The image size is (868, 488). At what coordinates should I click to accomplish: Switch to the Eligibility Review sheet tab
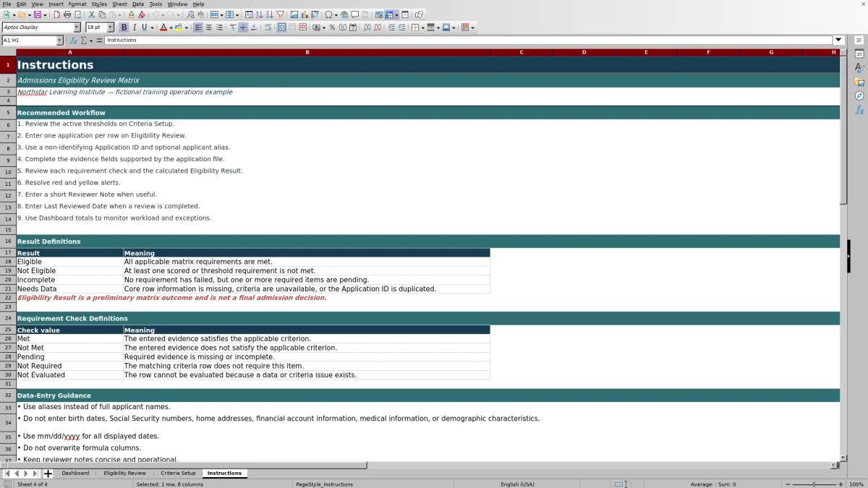point(124,474)
